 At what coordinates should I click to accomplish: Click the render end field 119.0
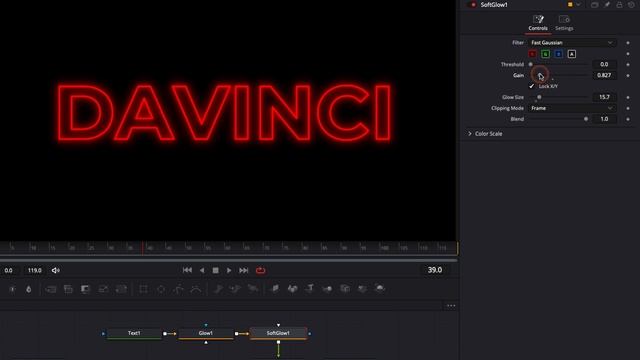click(35, 270)
